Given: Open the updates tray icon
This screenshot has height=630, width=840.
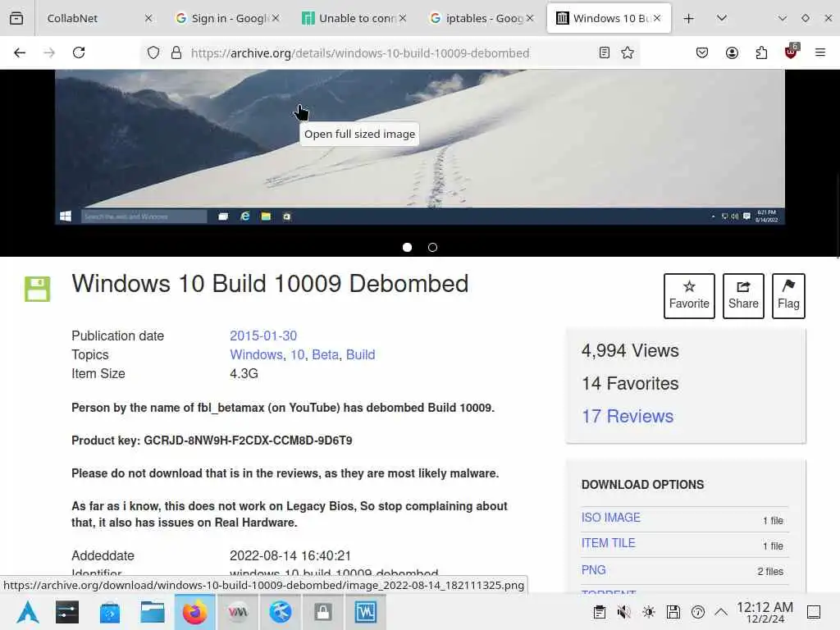Looking at the screenshot, I should (x=698, y=612).
